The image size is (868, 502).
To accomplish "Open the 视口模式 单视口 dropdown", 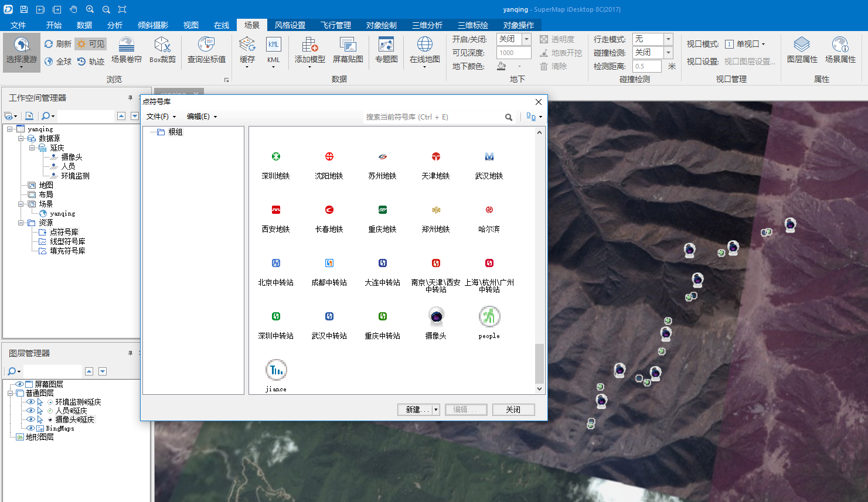I will click(x=745, y=44).
